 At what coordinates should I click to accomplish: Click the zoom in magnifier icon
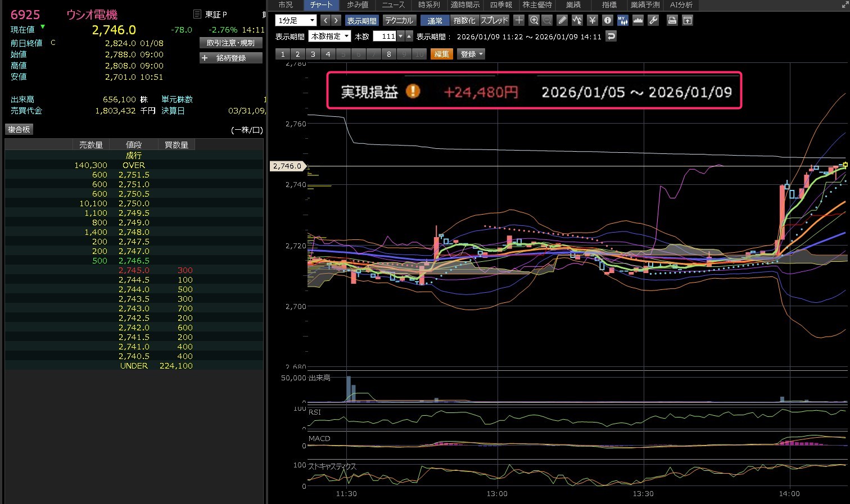tap(534, 20)
